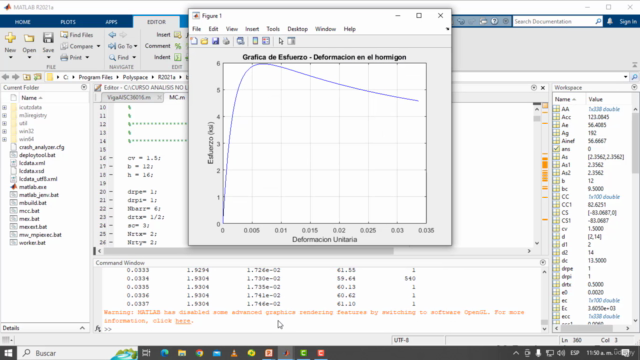Open the Insert menu in Figure 1

point(252,29)
